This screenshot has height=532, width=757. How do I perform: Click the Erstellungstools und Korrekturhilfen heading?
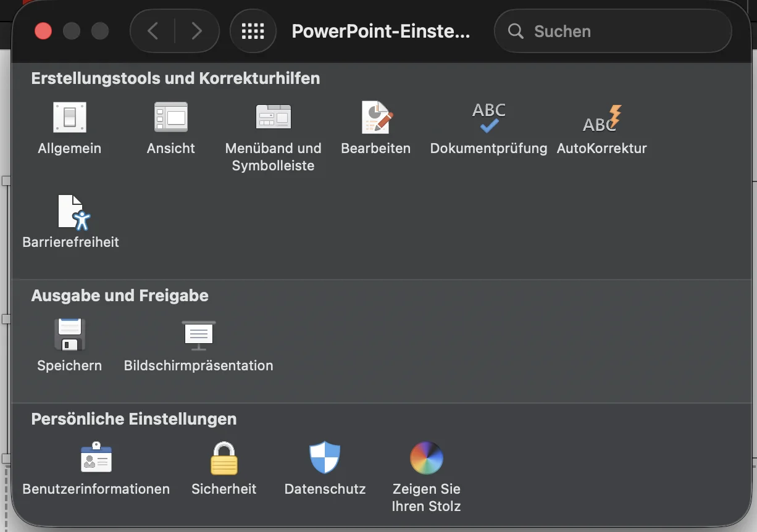(175, 78)
